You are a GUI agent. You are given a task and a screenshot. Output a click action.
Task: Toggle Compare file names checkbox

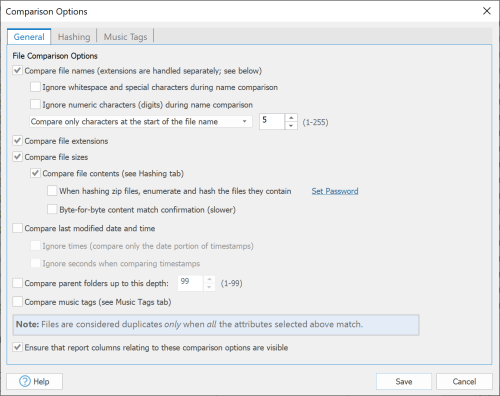17,71
